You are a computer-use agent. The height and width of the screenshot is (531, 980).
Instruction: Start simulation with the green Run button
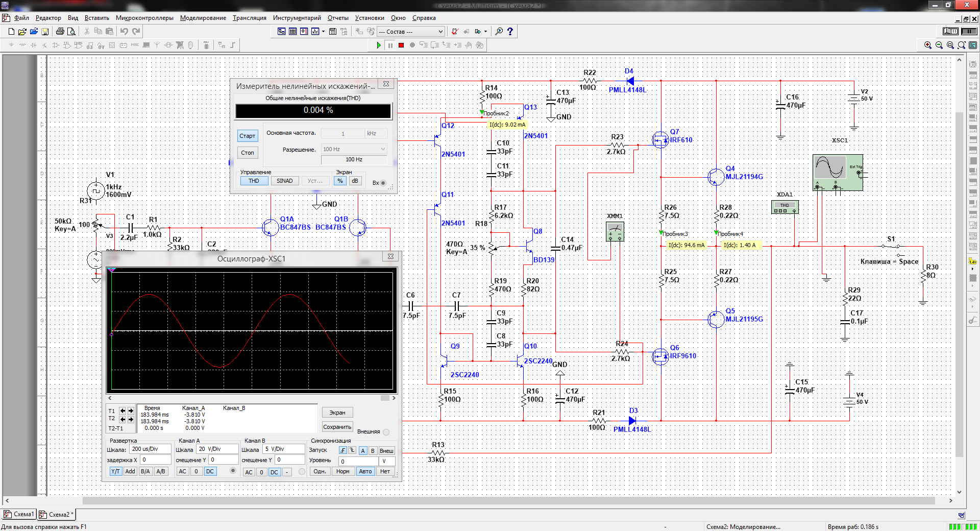(x=379, y=45)
